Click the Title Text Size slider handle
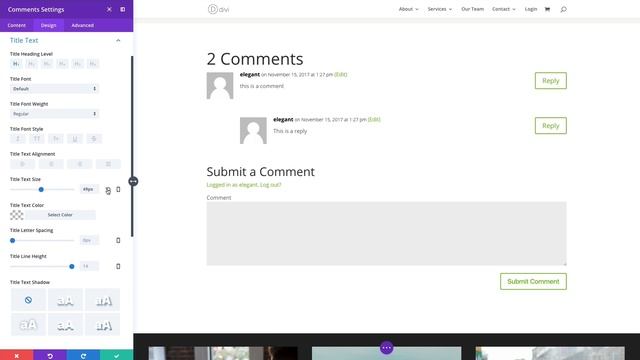Viewport: 640px width, 360px height. (x=41, y=189)
